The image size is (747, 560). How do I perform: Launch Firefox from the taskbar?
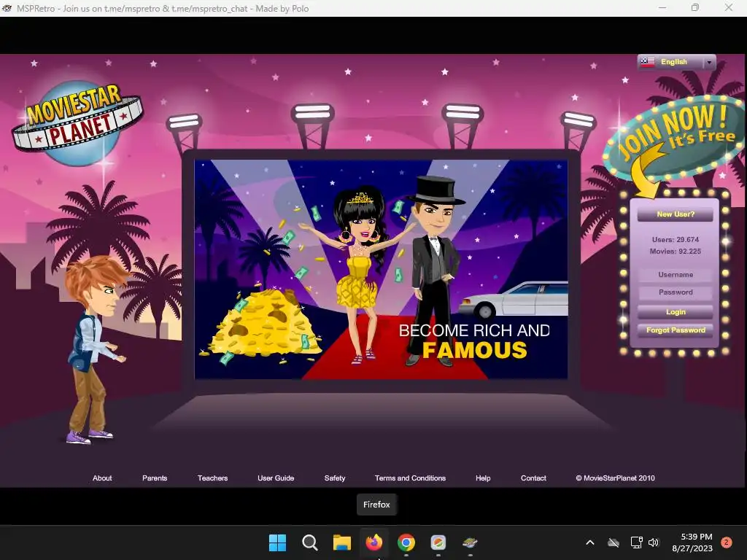tap(374, 542)
